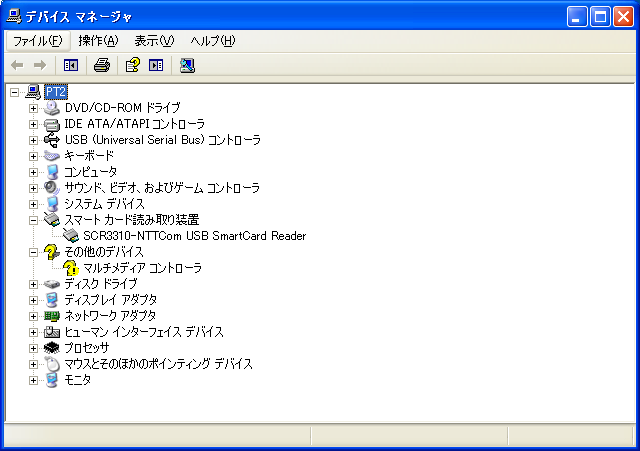Open the ヘルプ(H) menu
The width and height of the screenshot is (640, 451).
pos(212,41)
